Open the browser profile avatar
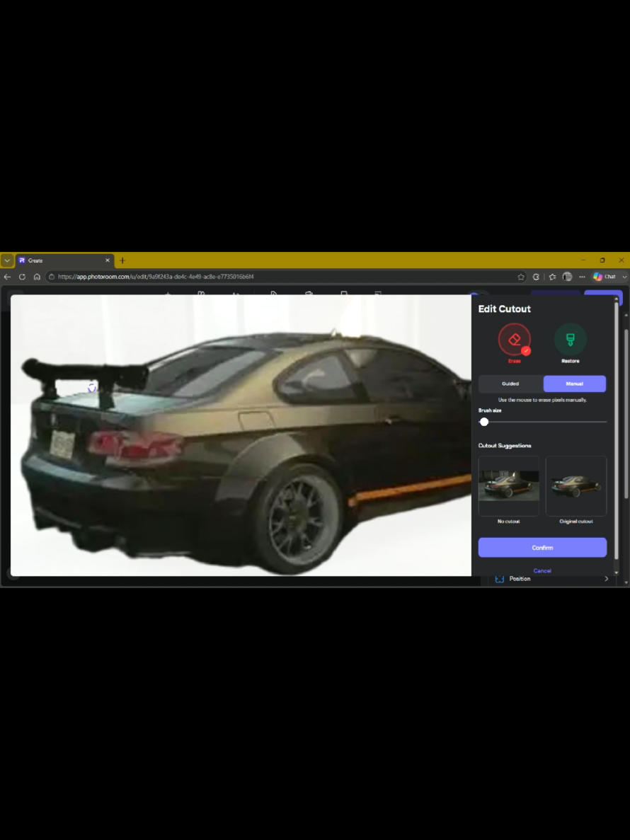Viewport: 630px width, 840px height. [567, 277]
